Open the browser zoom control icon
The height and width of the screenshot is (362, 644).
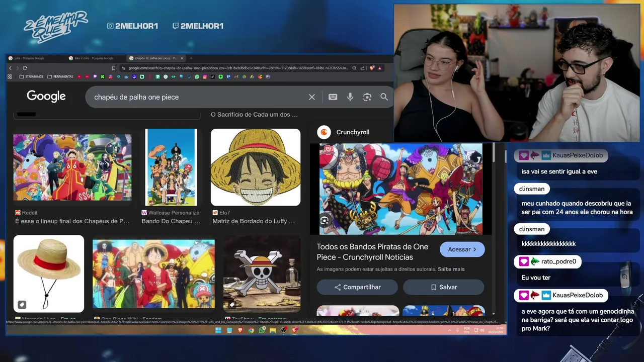(x=354, y=68)
